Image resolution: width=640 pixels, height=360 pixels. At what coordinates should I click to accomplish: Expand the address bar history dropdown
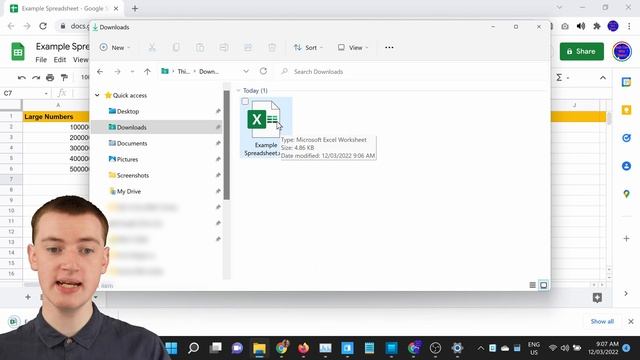click(246, 71)
